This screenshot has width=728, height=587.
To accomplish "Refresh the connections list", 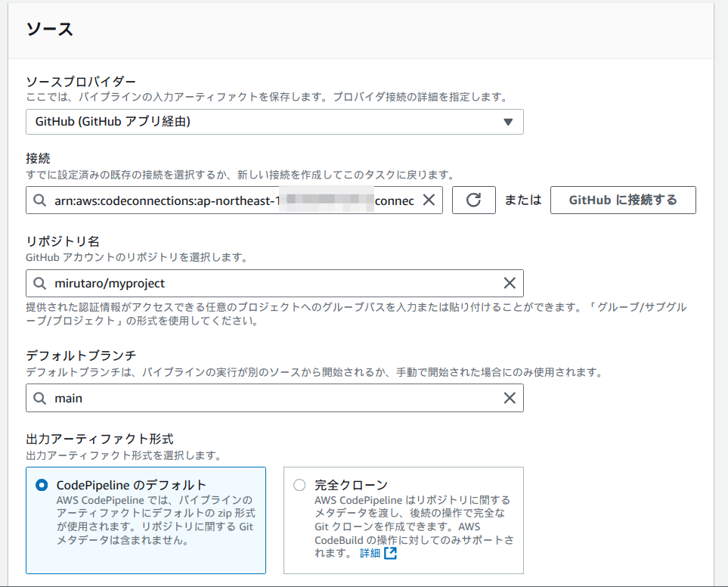I will click(x=473, y=200).
